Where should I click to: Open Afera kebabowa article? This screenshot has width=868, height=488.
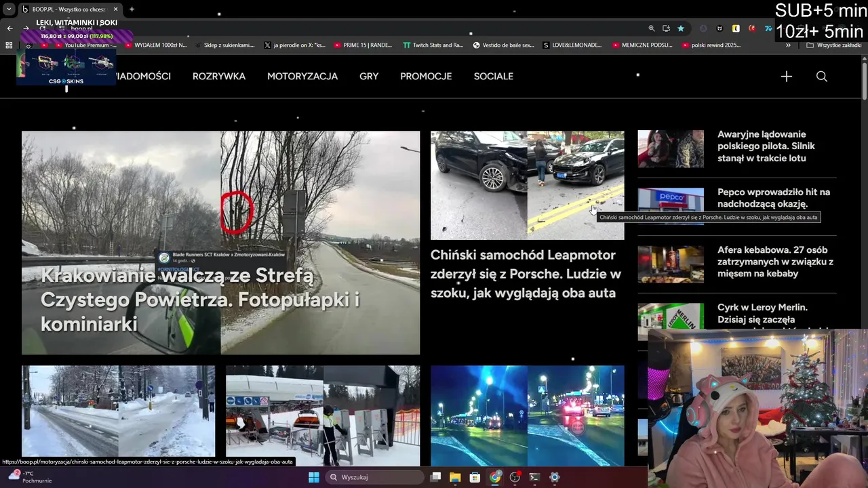(x=776, y=262)
